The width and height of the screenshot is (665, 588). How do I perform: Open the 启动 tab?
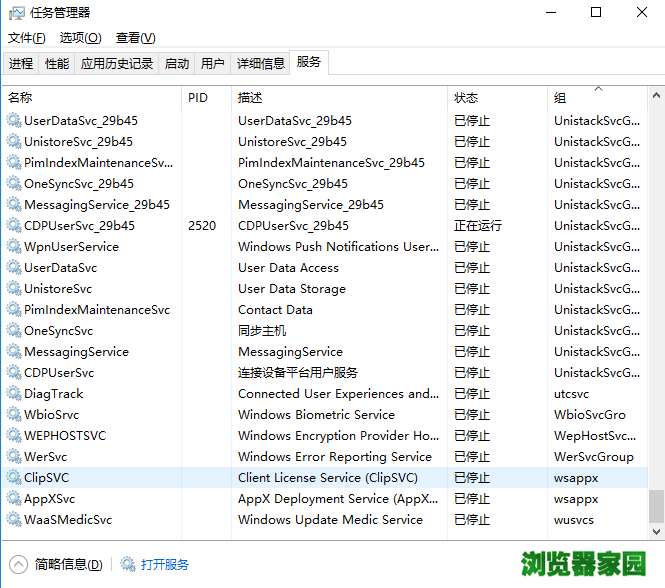click(177, 63)
